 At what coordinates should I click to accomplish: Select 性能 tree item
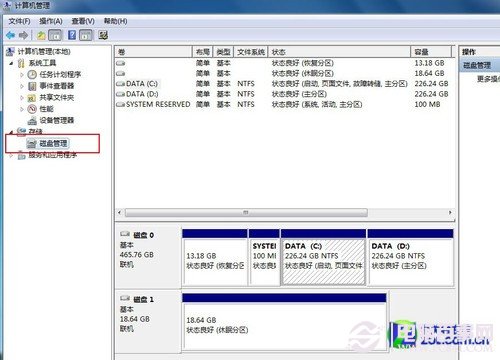click(46, 109)
